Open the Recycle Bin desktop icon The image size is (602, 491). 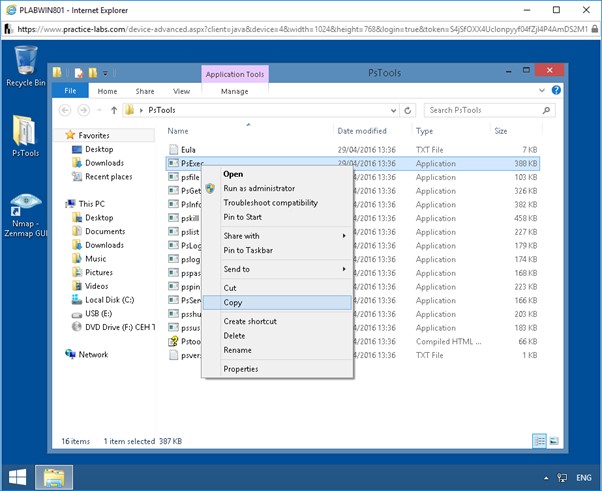(25, 66)
